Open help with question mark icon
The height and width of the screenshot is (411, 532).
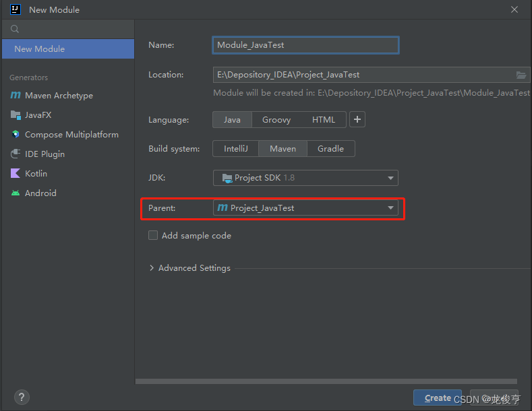22,398
